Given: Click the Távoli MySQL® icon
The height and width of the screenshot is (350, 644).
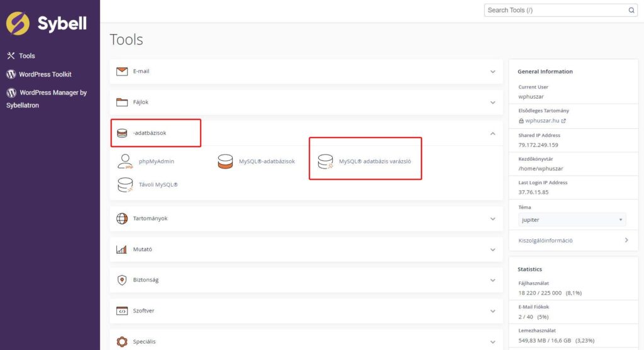Looking at the screenshot, I should (125, 185).
